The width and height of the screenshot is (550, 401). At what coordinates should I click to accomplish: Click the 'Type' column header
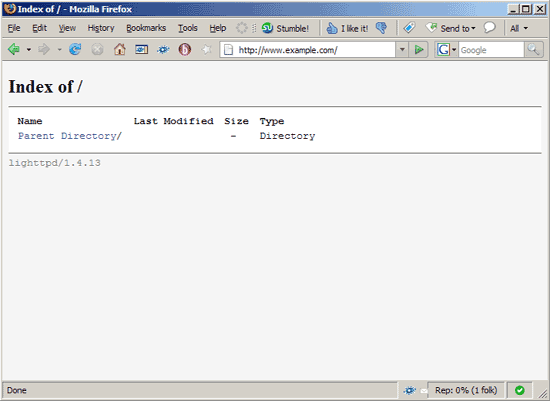[272, 121]
